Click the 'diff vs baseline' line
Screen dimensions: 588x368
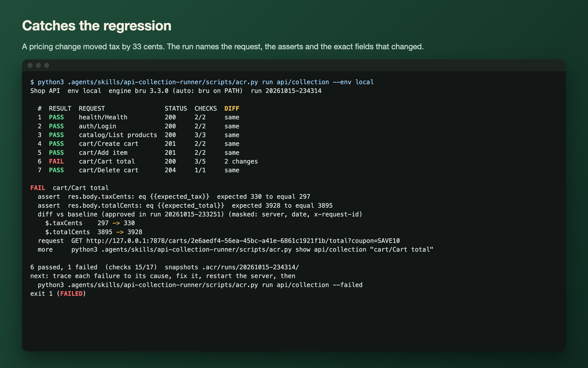200,214
